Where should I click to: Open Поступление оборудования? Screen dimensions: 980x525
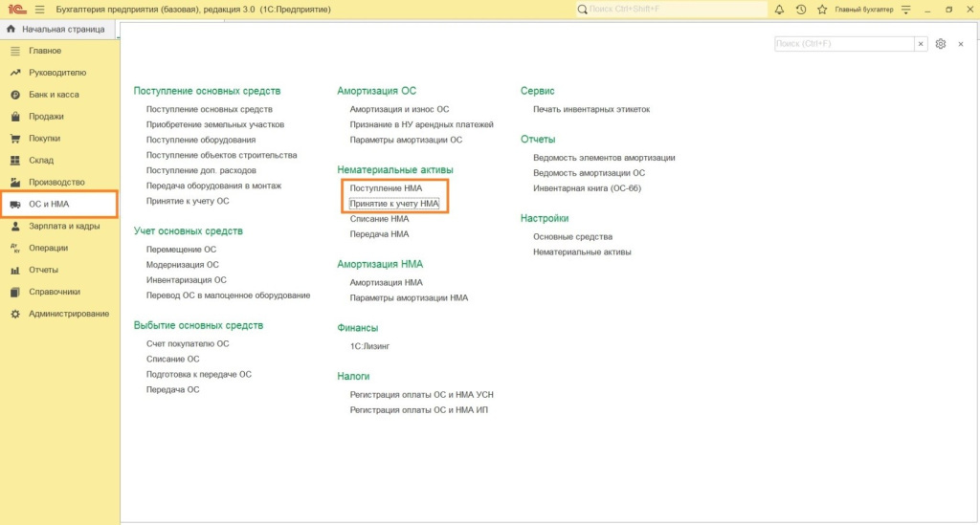point(201,140)
